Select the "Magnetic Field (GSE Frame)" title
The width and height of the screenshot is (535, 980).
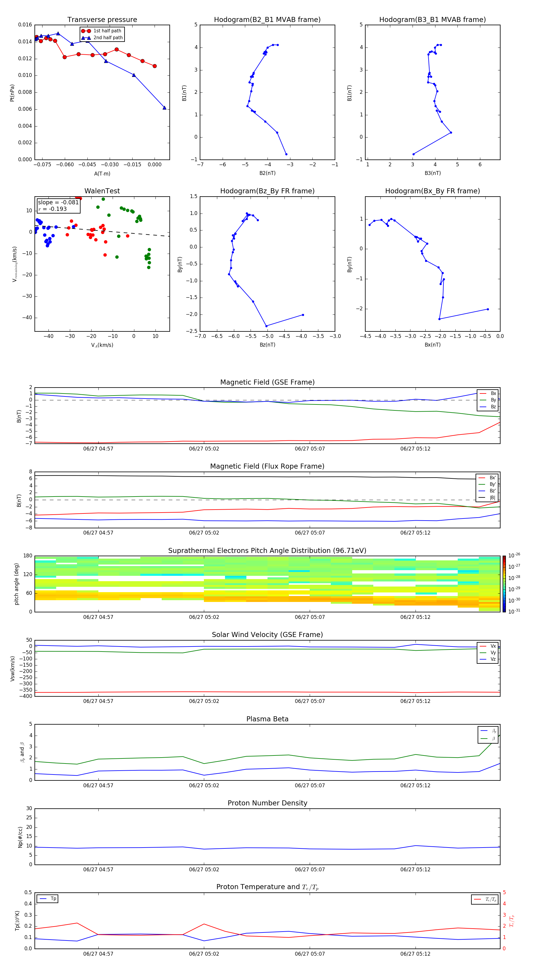tap(267, 382)
